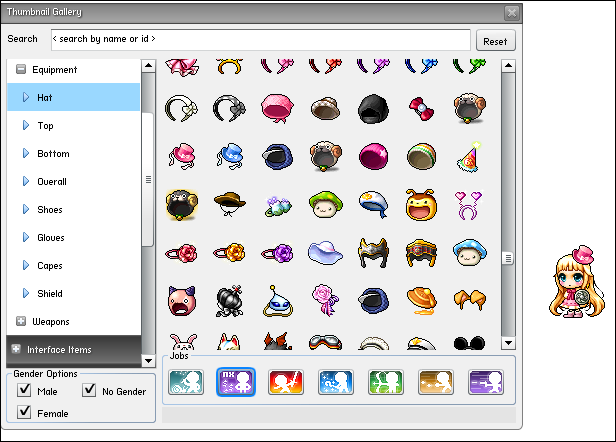Reset the search filter
The width and height of the screenshot is (616, 442).
tap(495, 40)
